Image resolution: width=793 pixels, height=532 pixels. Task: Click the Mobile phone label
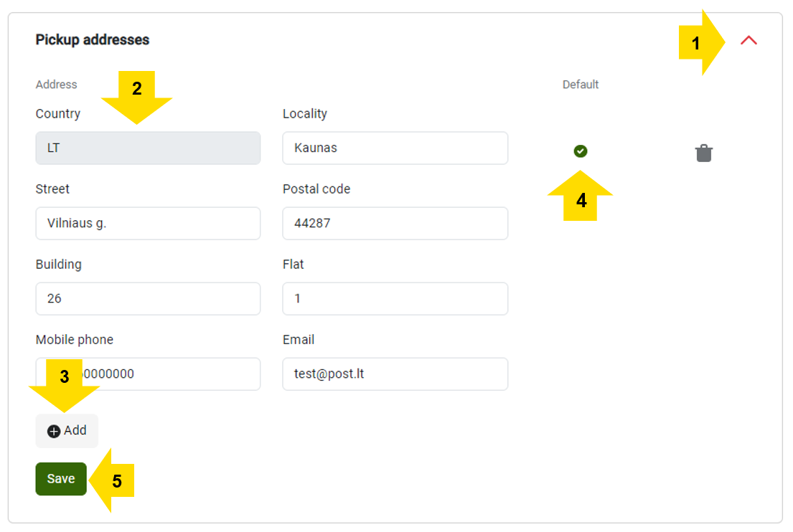(x=75, y=340)
